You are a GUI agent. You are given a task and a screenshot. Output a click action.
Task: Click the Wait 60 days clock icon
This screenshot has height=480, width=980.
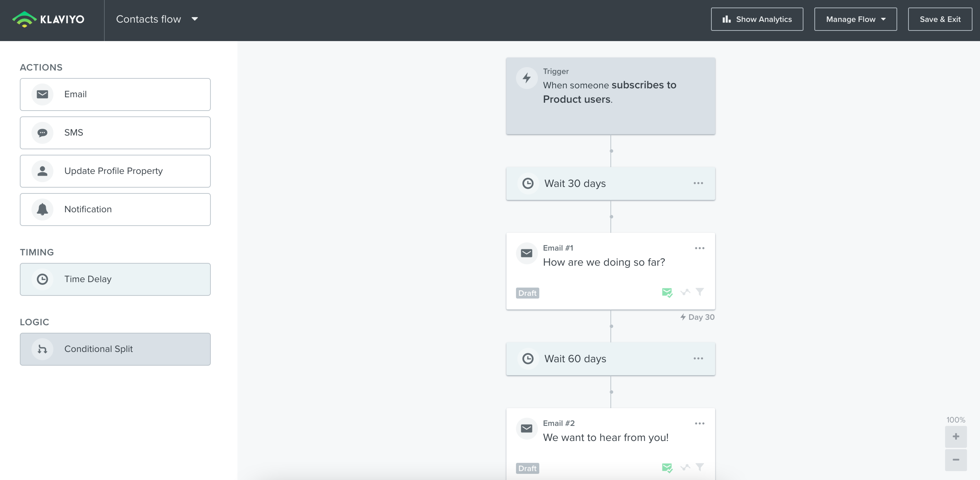(528, 359)
